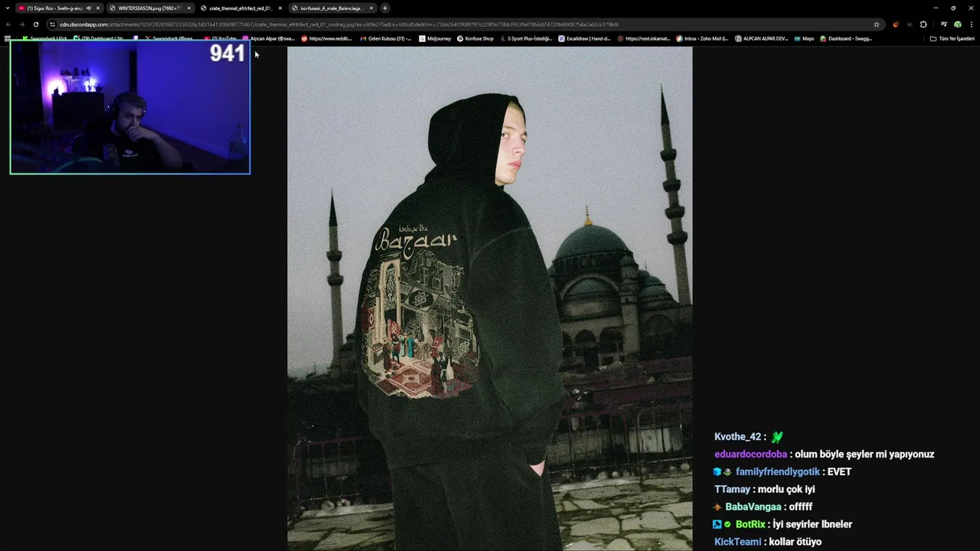This screenshot has width=980, height=551.
Task: Bookmark this page with the star icon
Action: [877, 24]
